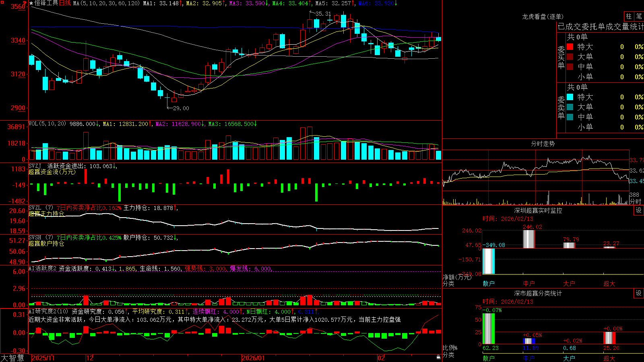Click the MA(5,10,20,30,60,120) indicator label
644x362 pixels.
pos(106,3)
